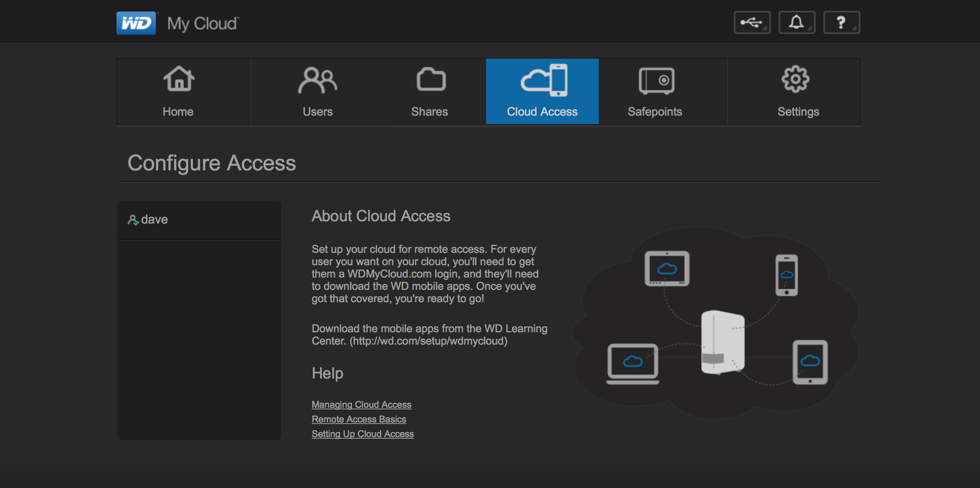Open the Remote Access Basics link
This screenshot has width=980, height=488.
(358, 419)
